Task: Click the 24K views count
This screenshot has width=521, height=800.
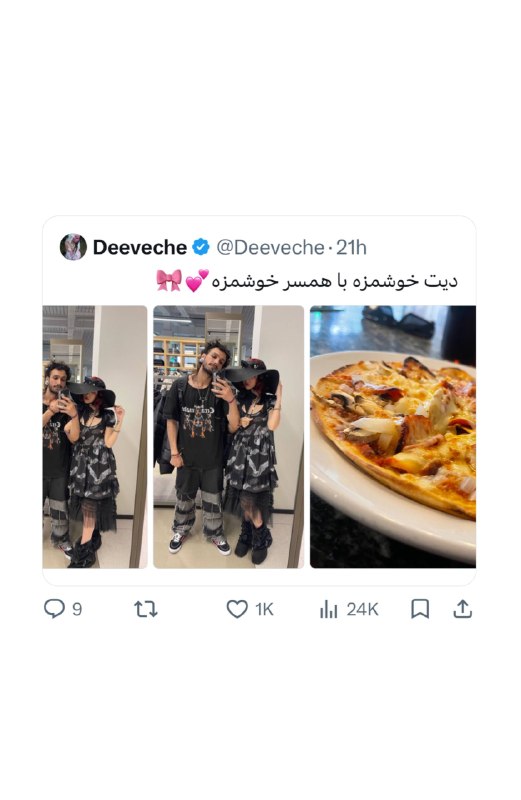Action: click(x=362, y=609)
